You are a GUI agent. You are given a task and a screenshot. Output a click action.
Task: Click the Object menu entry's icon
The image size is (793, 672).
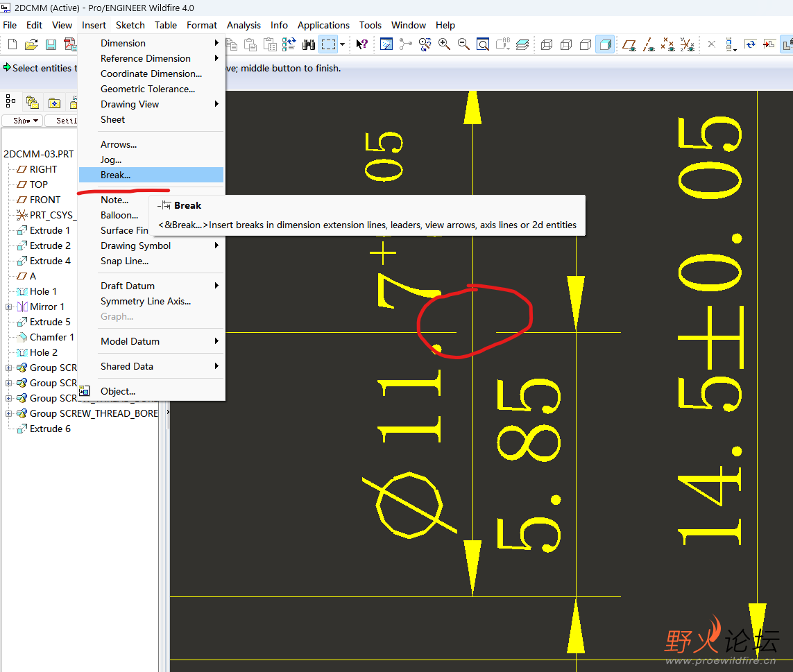point(85,391)
